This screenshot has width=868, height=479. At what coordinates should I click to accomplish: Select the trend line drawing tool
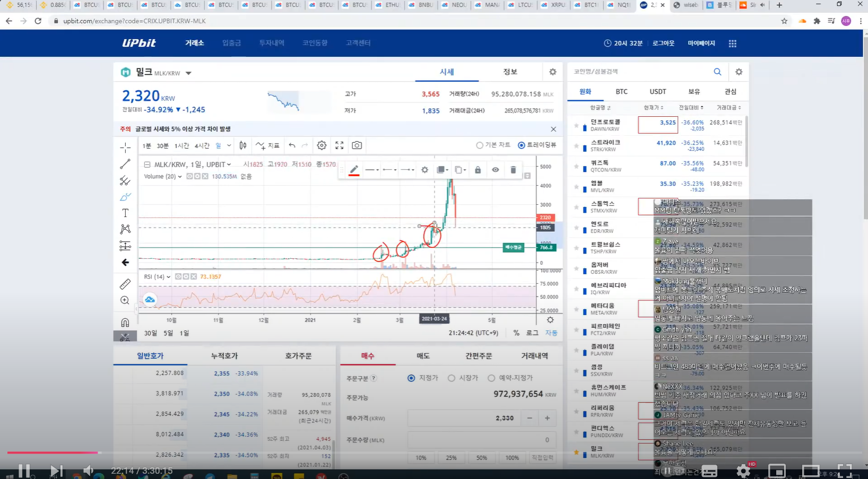(125, 164)
